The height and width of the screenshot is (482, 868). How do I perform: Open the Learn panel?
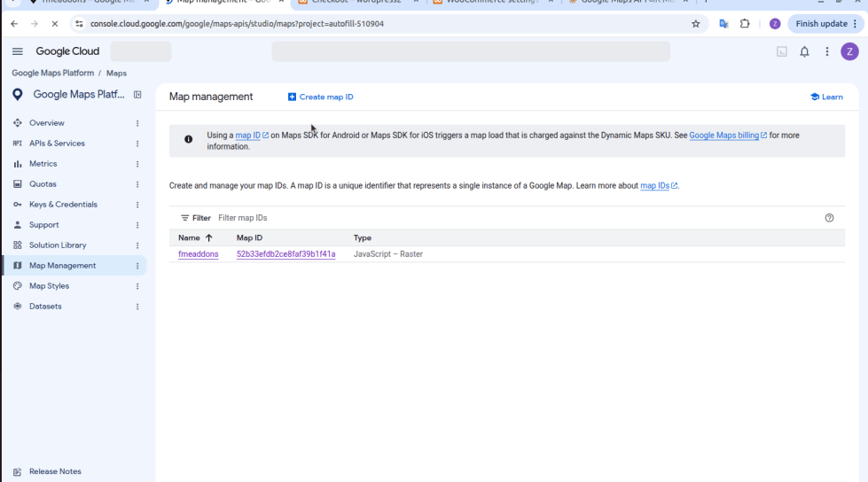(826, 97)
